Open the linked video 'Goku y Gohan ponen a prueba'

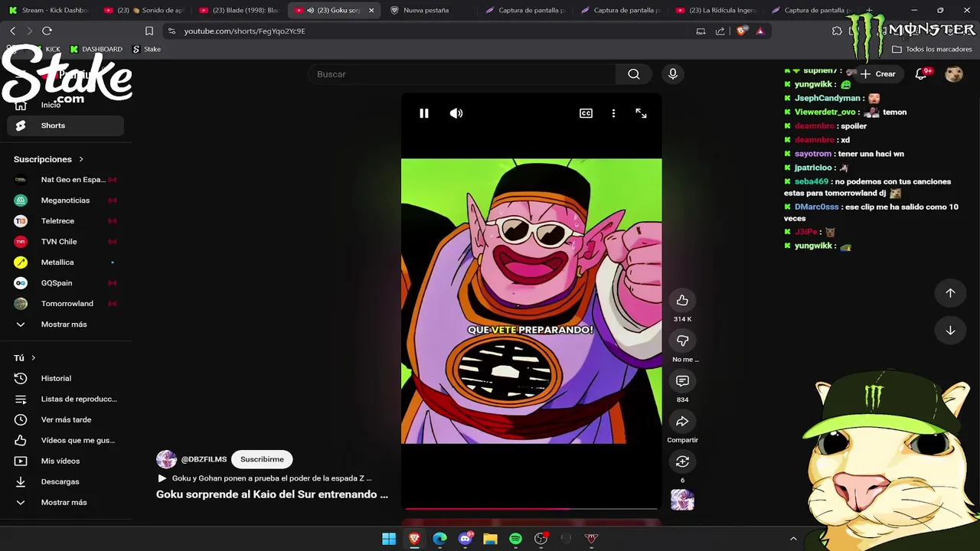265,478
